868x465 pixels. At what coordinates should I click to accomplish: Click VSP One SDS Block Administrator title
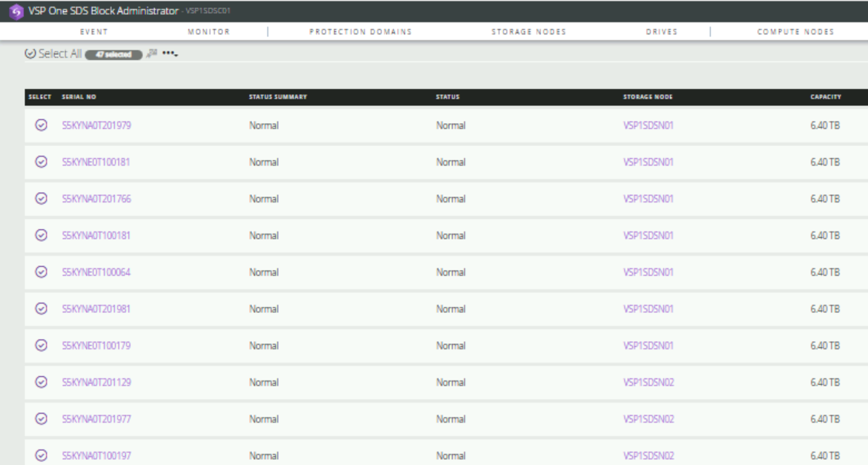click(x=104, y=11)
